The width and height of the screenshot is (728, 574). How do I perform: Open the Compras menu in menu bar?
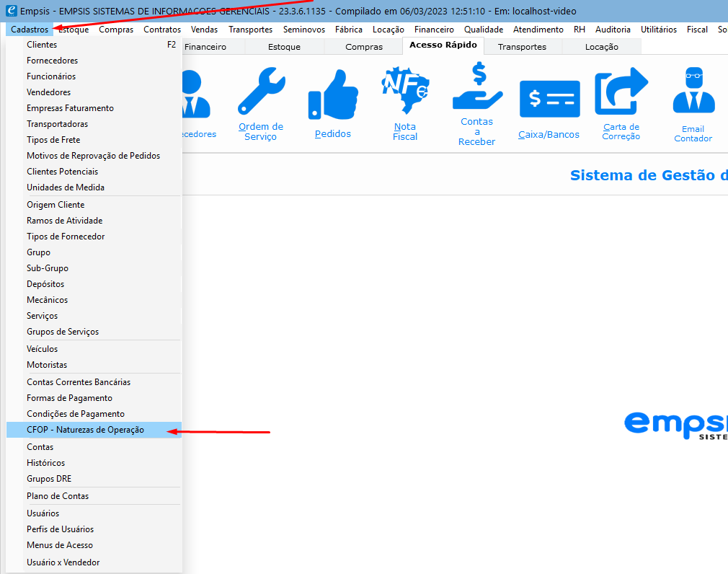point(116,30)
